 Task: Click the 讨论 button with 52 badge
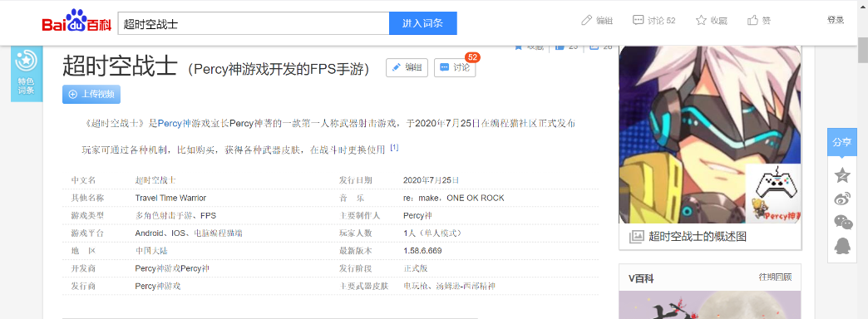455,67
